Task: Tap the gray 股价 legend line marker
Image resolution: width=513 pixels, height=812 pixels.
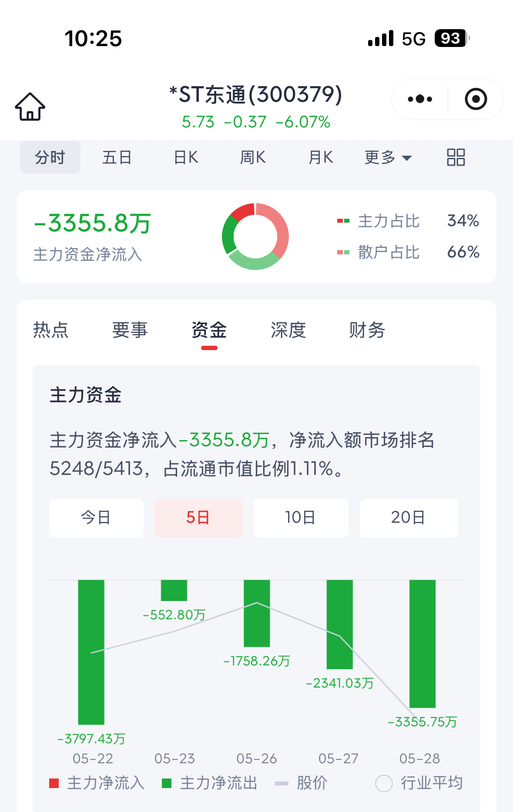Action: (282, 783)
